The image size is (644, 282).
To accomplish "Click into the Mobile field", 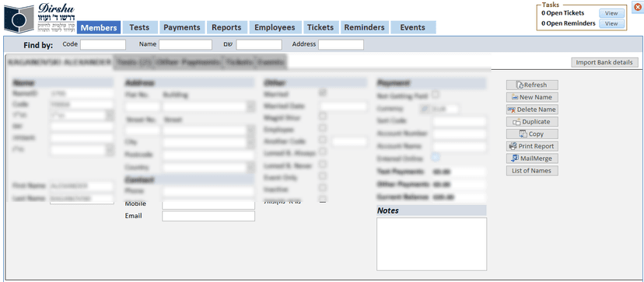I will (x=208, y=204).
